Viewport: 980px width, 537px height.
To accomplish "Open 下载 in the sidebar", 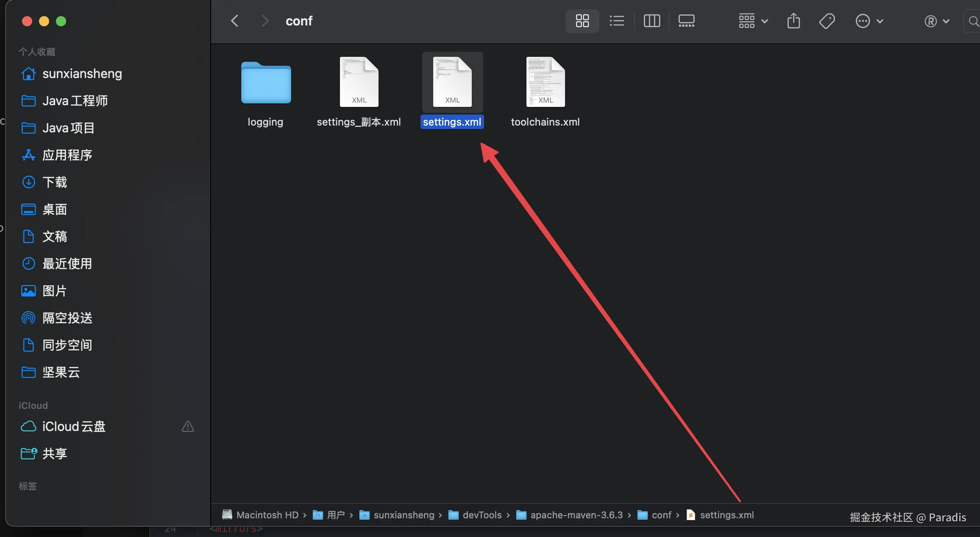I will (x=55, y=182).
